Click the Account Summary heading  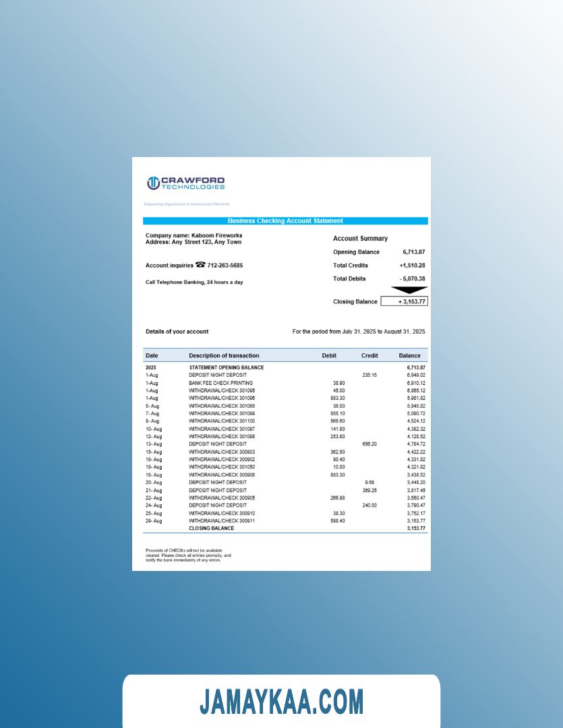[360, 239]
